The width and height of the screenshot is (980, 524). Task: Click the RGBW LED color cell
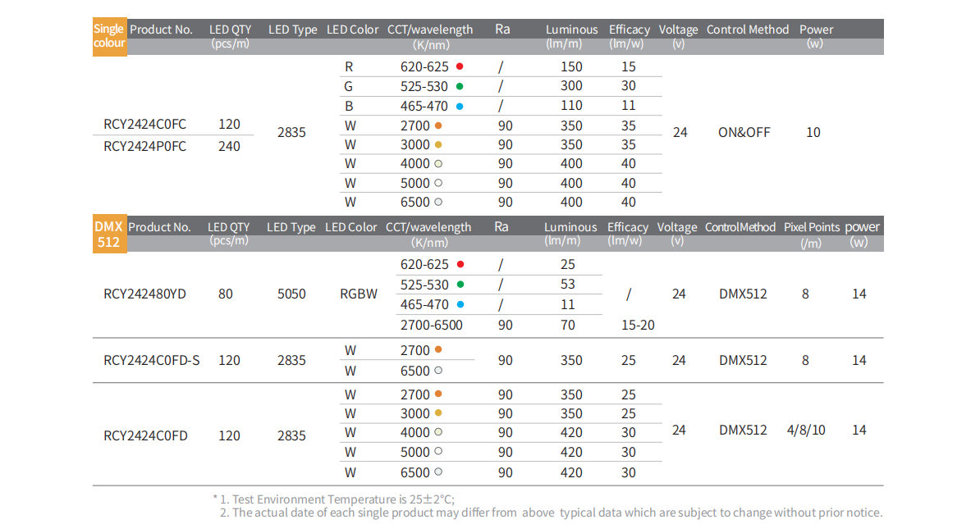pyautogui.click(x=359, y=294)
